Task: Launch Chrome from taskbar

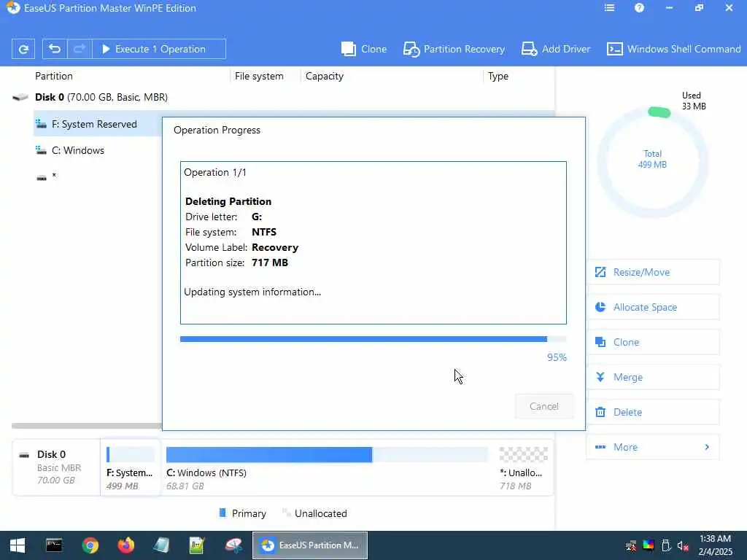Action: (x=90, y=545)
